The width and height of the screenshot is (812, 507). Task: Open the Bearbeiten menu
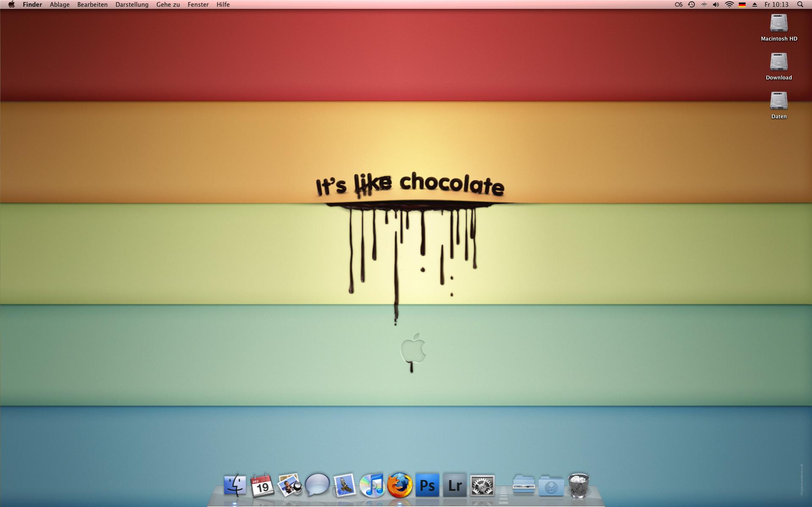pyautogui.click(x=92, y=5)
